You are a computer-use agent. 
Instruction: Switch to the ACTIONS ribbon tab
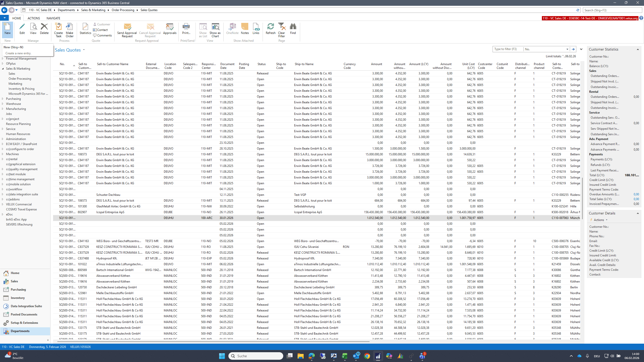tap(34, 18)
